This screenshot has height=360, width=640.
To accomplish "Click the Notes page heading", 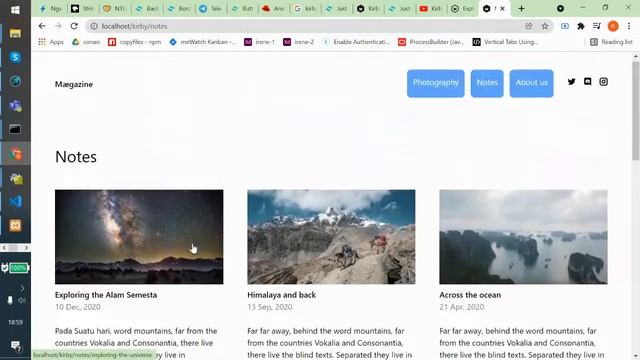I will click(76, 157).
